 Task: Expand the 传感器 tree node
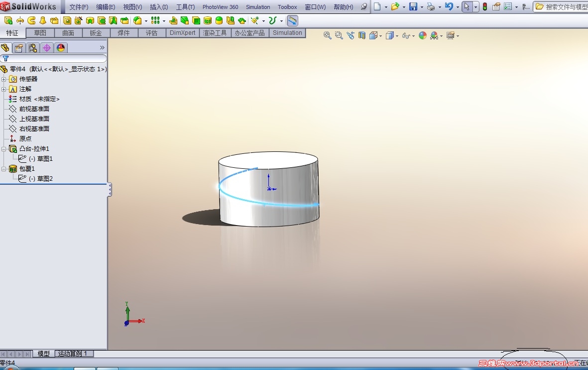[x=4, y=79]
